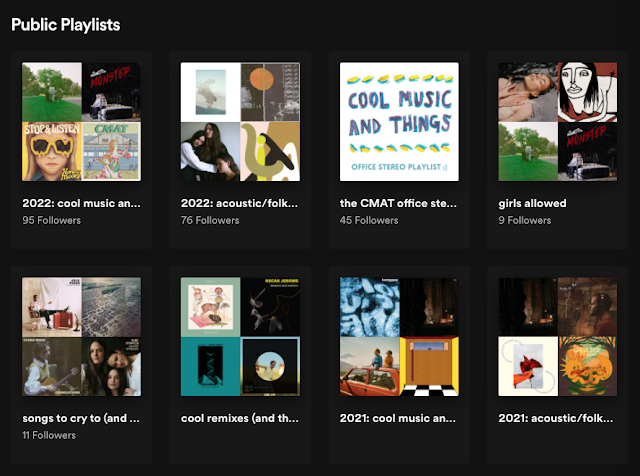Open the Cool Music and Things cover image
This screenshot has width=640, height=476.
click(399, 122)
